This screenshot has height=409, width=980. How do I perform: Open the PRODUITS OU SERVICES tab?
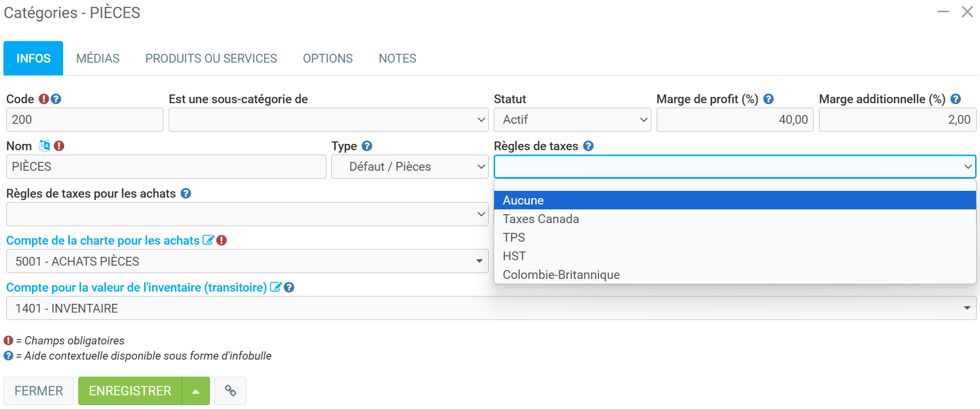coord(211,58)
